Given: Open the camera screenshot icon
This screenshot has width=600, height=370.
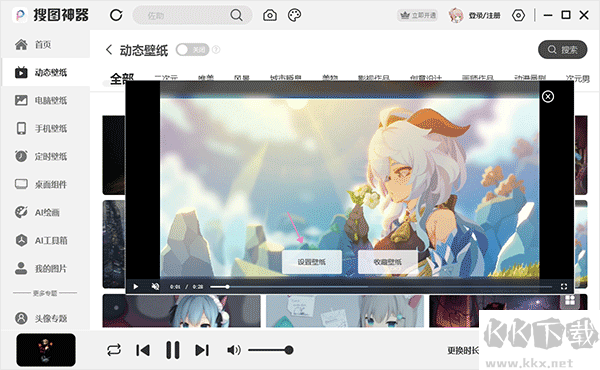Looking at the screenshot, I should click(x=270, y=15).
